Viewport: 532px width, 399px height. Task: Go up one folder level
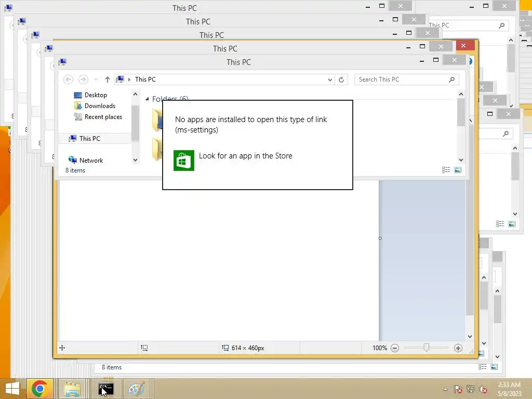tap(107, 79)
